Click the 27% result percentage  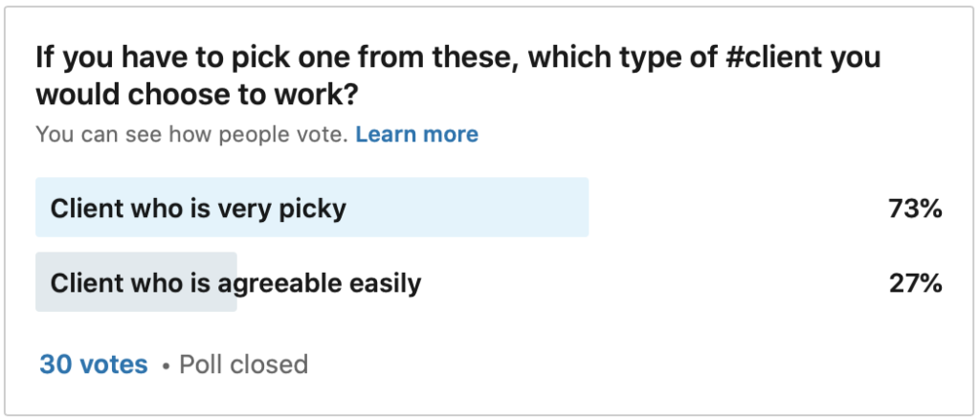916,283
